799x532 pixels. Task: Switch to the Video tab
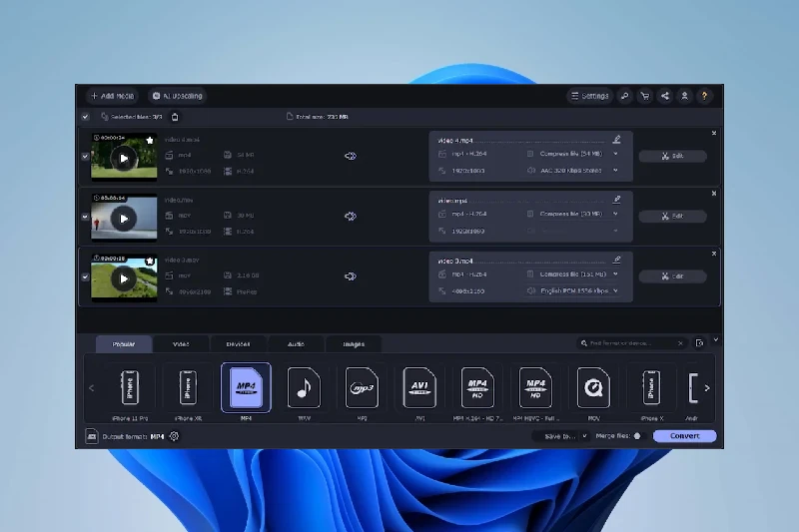181,344
